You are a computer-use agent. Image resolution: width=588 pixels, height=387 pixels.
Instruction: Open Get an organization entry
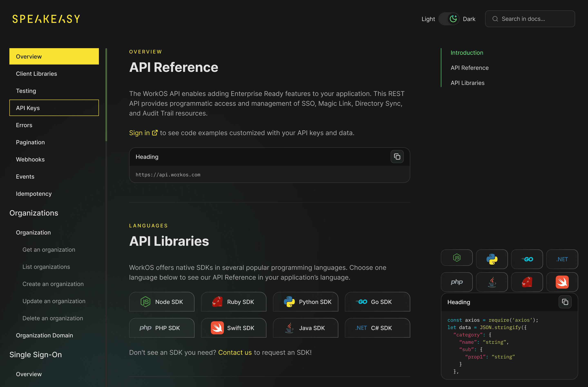tap(49, 249)
